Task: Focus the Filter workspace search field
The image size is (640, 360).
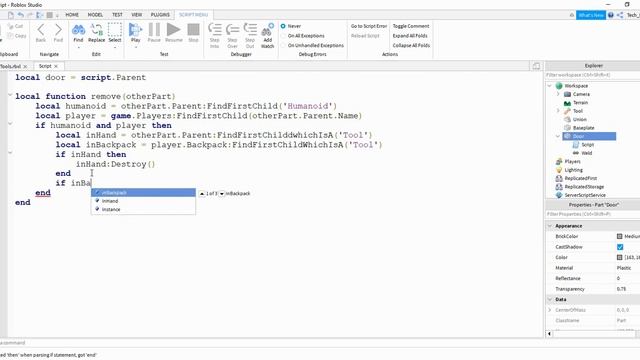Action: [593, 75]
